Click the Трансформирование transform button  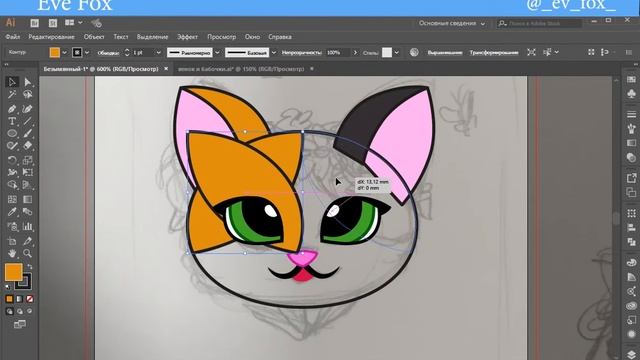coord(494,53)
